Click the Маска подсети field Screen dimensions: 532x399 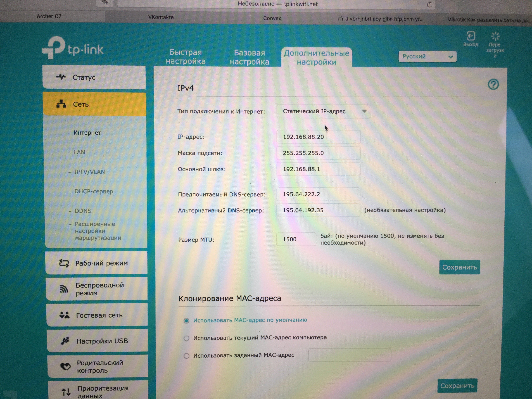[318, 153]
